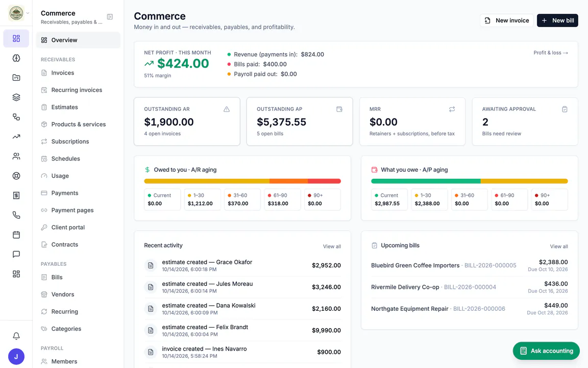Open Categories under Payables
The image size is (588, 368).
coord(78,329)
